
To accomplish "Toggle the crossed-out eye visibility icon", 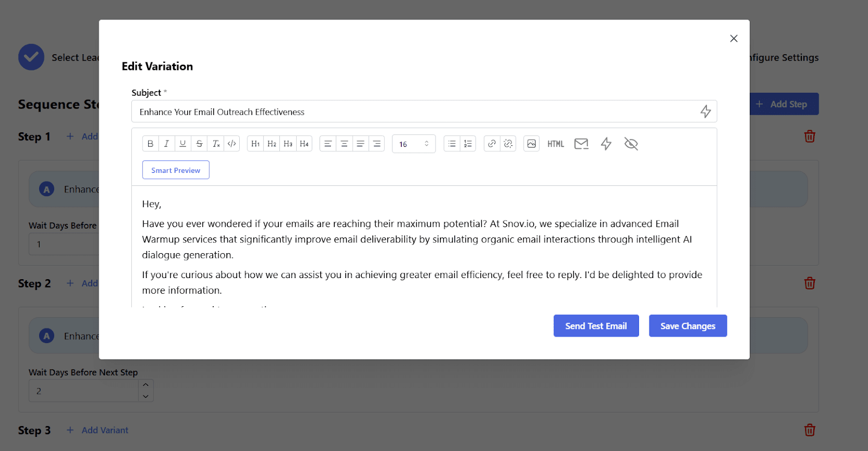I will pyautogui.click(x=631, y=144).
